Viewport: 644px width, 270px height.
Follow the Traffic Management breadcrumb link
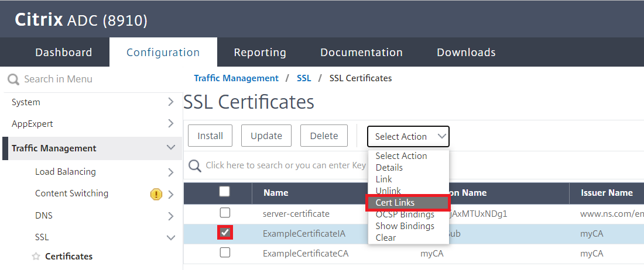[236, 78]
